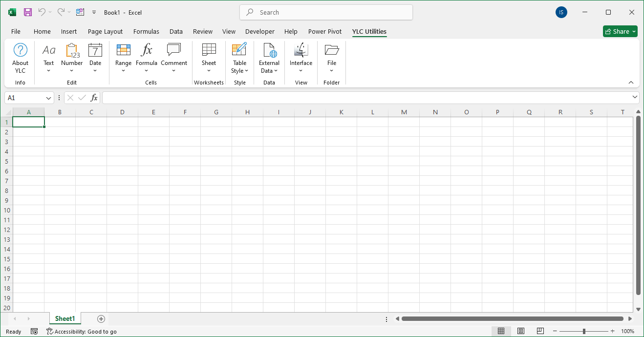Click the zoom slider handle

584,331
